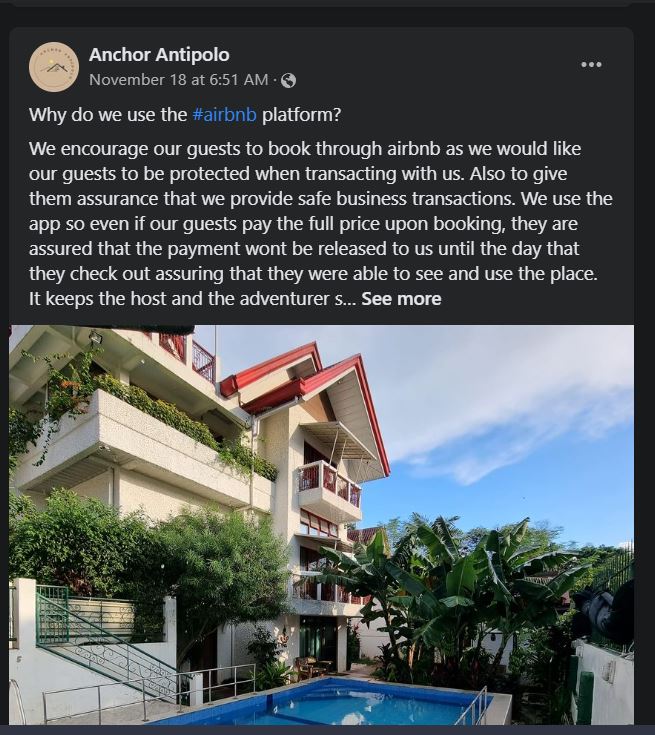655x735 pixels.
Task: Open the Anchor Antipolo page name link
Action: (159, 54)
